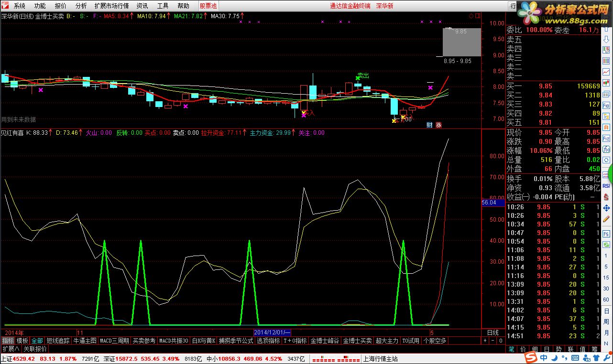The image size is (613, 364).
Task: Switch to the 价 price tab
Action: [x=523, y=349]
